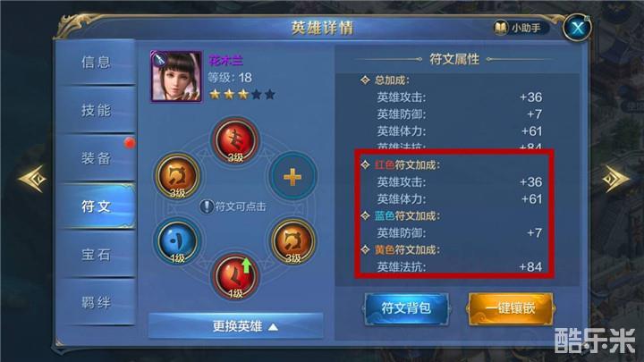Screen dimensions: 644x362
Task: Click the 花木兰 hero portrait
Action: (x=176, y=76)
